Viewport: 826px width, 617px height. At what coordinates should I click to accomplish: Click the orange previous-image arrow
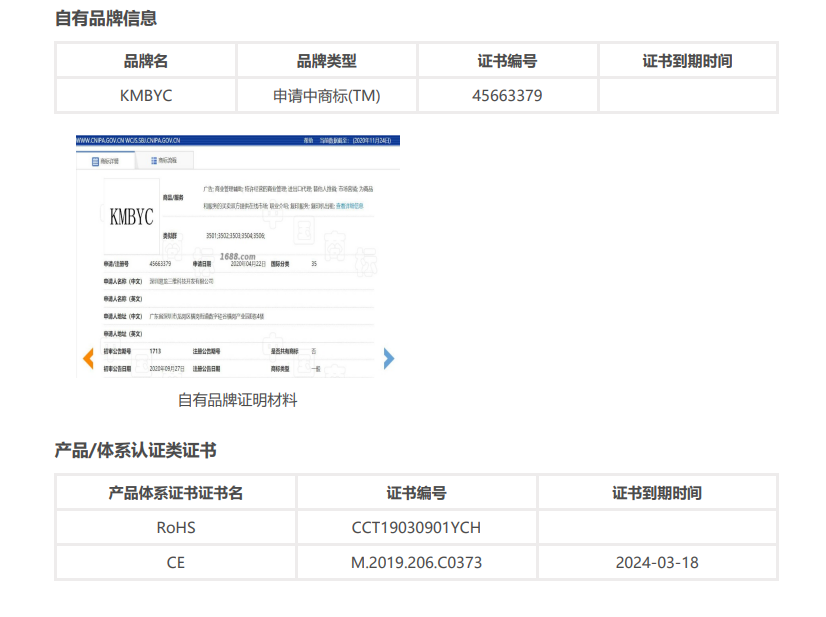[88, 359]
